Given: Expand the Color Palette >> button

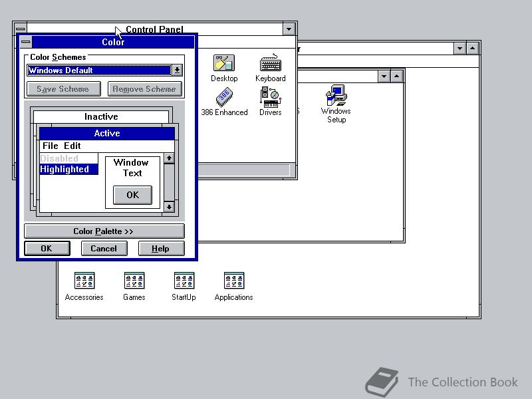Looking at the screenshot, I should (x=104, y=231).
